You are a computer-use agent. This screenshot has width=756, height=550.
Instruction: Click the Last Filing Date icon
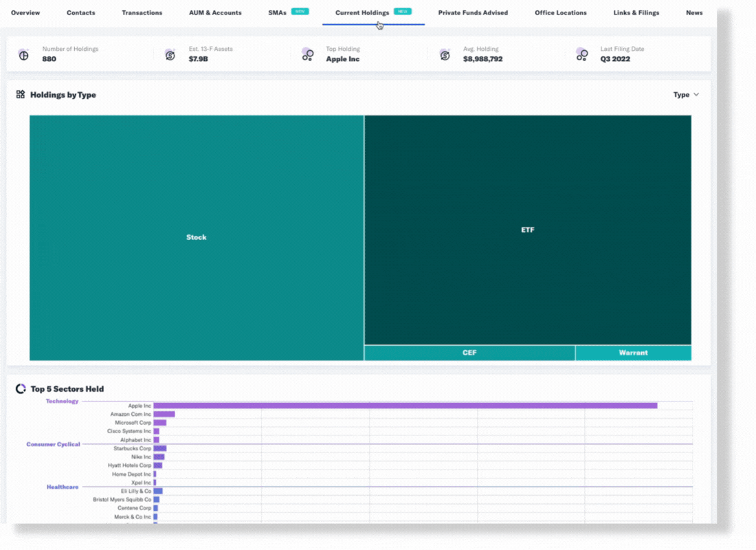(582, 55)
